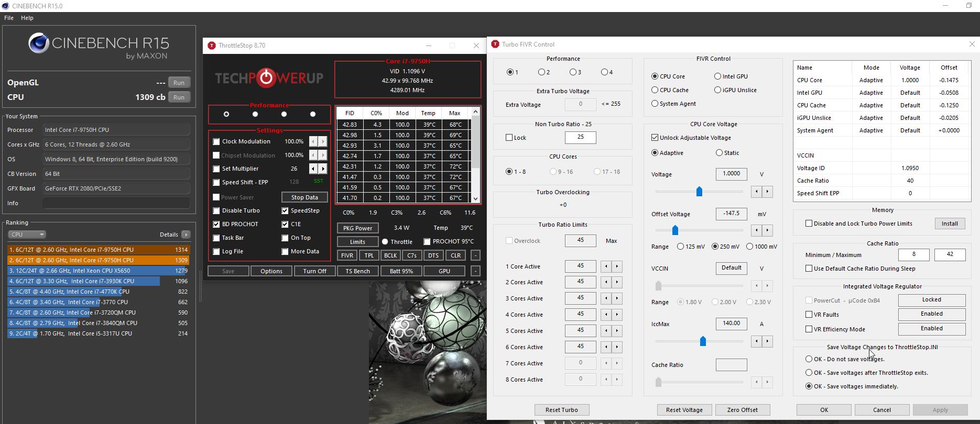Decrease CPU core voltage arrow
980x424 pixels.
click(x=757, y=192)
